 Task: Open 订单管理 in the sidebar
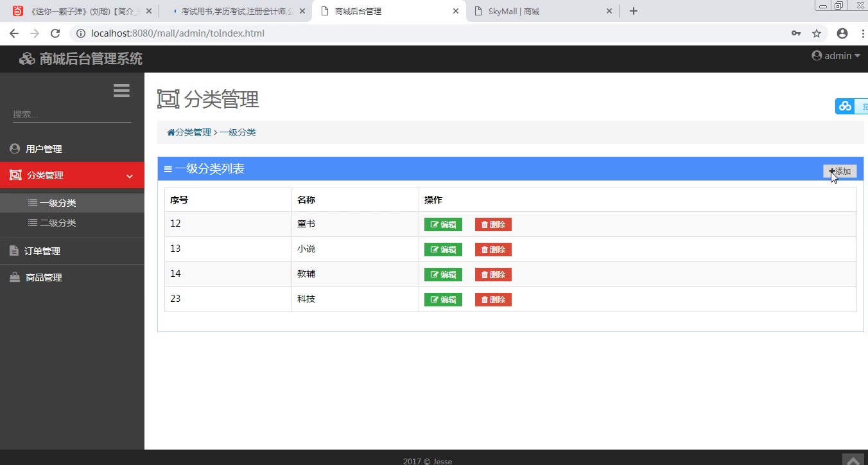[x=72, y=251]
